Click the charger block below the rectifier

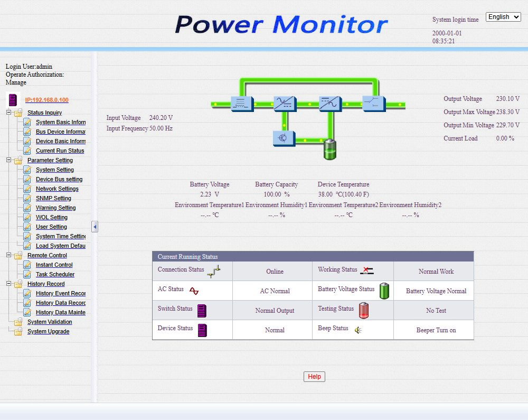[284, 138]
